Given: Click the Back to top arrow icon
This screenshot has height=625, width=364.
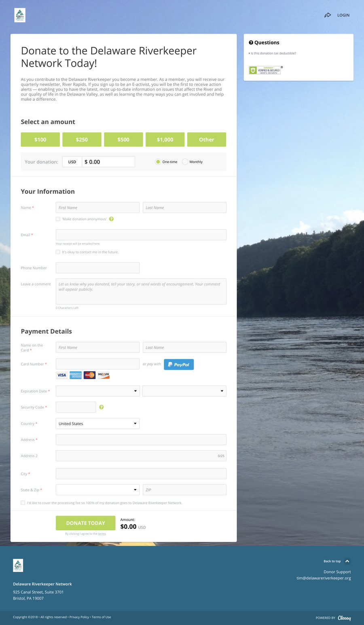Looking at the screenshot, I should 347,561.
